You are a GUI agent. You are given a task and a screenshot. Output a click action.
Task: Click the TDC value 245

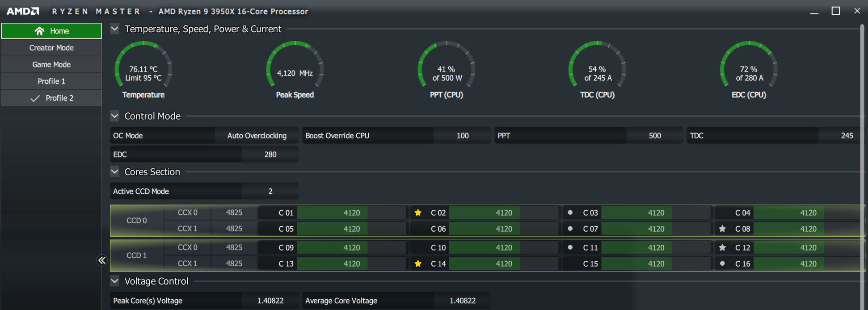(840, 136)
